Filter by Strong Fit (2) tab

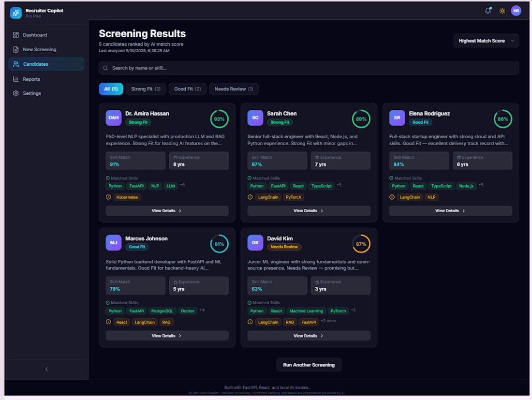click(146, 89)
